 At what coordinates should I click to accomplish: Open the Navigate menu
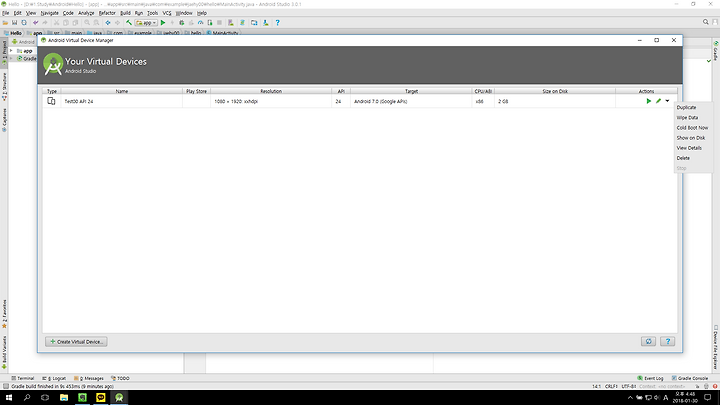click(x=49, y=13)
